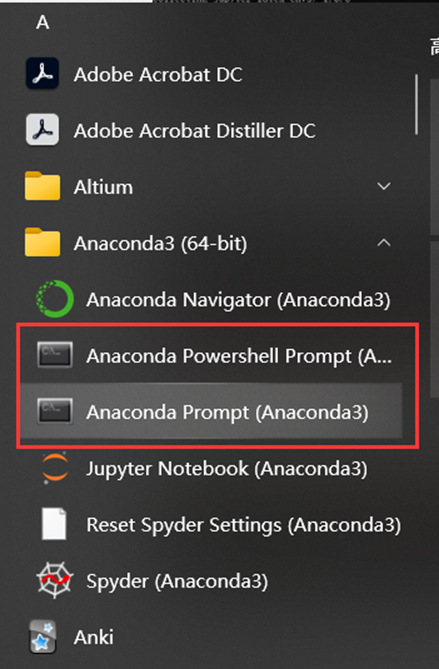
Task: Jump to letter A section header
Action: click(43, 22)
